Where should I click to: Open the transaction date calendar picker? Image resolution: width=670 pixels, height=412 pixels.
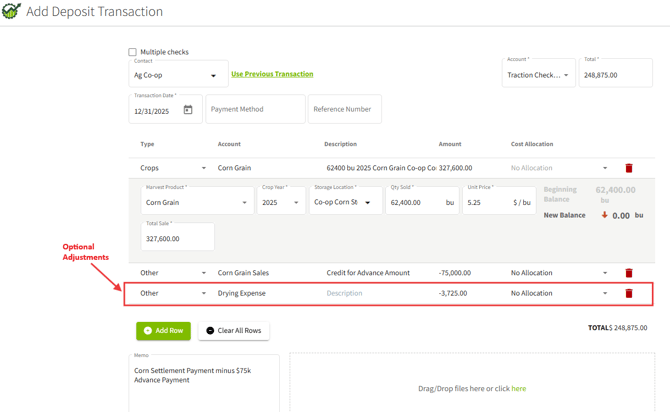coord(188,110)
